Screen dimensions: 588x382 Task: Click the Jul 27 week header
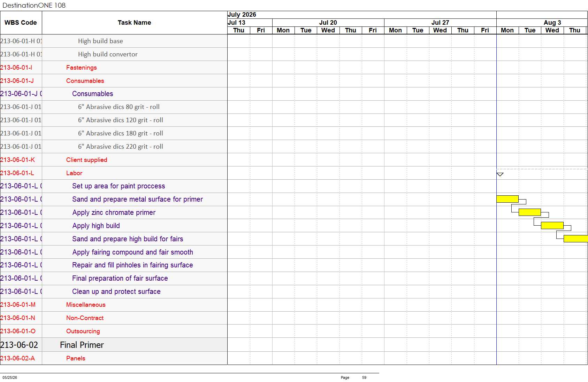point(440,22)
